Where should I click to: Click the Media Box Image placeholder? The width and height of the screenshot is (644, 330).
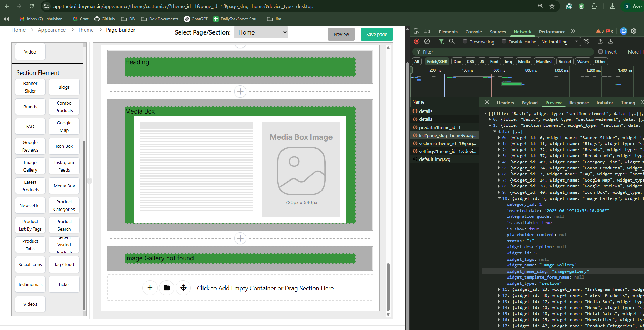pos(301,169)
